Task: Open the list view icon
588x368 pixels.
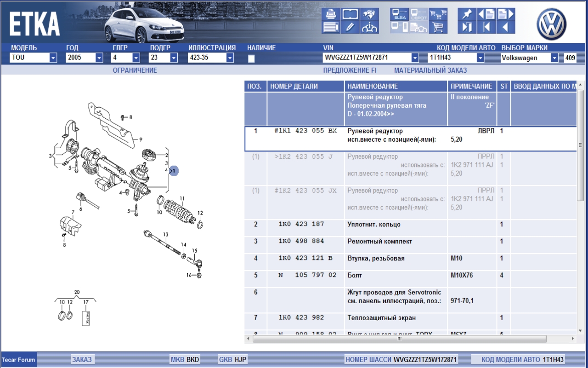Action: [331, 27]
